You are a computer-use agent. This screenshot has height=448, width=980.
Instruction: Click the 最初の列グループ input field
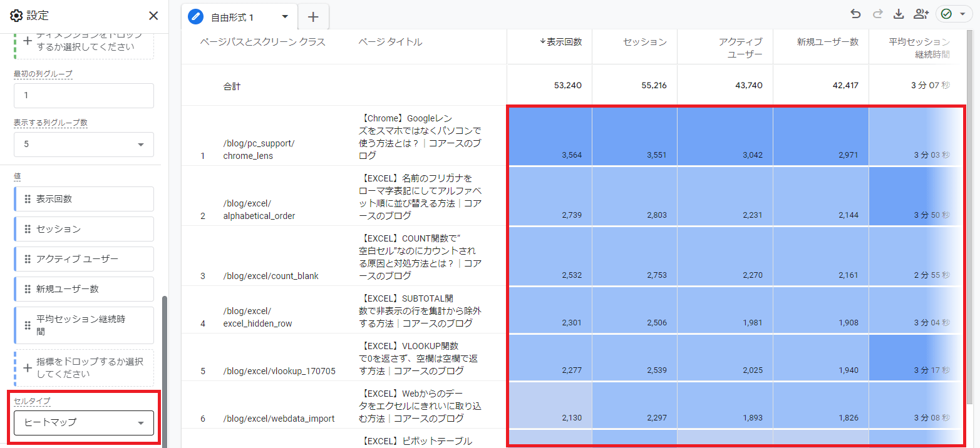pyautogui.click(x=84, y=96)
